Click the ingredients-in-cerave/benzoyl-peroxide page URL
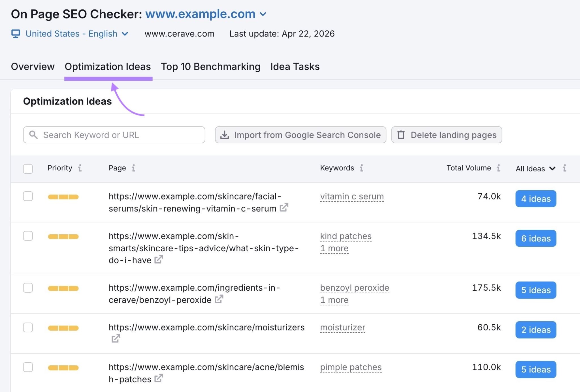This screenshot has width=580, height=392. pos(194,294)
